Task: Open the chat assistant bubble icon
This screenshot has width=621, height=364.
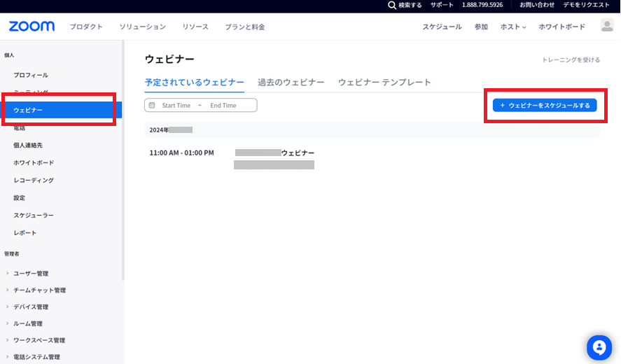Action: (599, 347)
